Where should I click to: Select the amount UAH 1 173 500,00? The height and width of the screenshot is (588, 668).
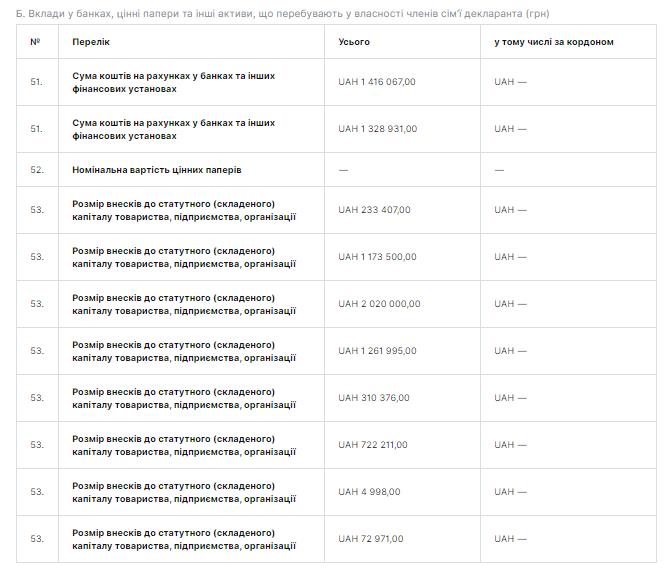point(377,257)
